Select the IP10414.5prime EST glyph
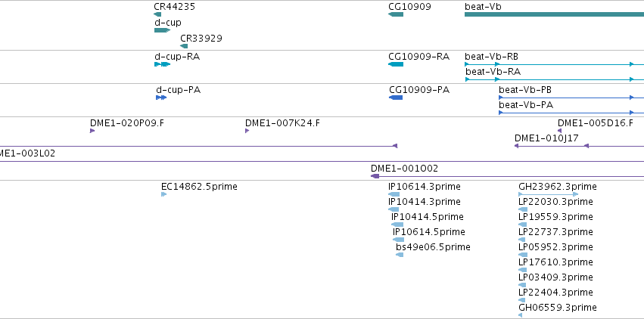This screenshot has width=644, height=319. (397, 225)
